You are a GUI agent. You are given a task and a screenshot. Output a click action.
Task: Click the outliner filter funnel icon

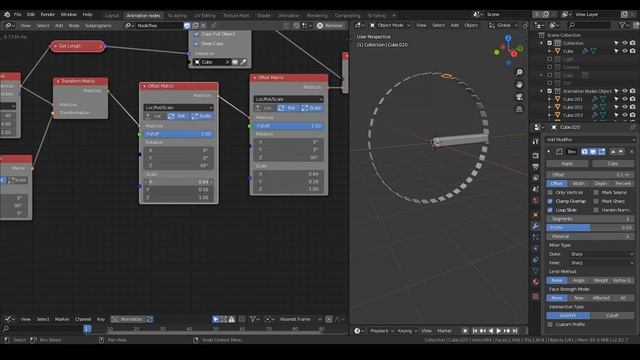point(622,25)
